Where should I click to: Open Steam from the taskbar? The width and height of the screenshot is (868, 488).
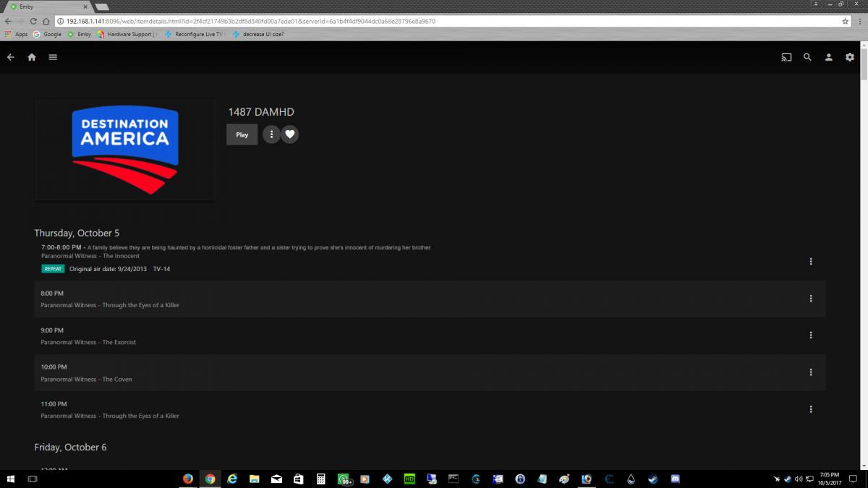652,479
